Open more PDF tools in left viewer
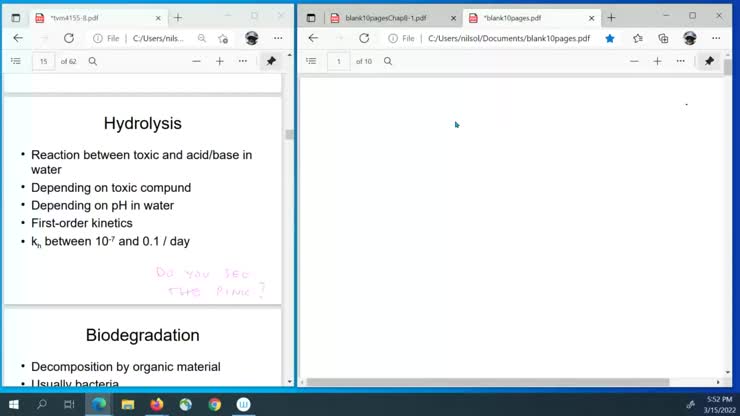Screen dimensions: 740x416 click(243, 61)
